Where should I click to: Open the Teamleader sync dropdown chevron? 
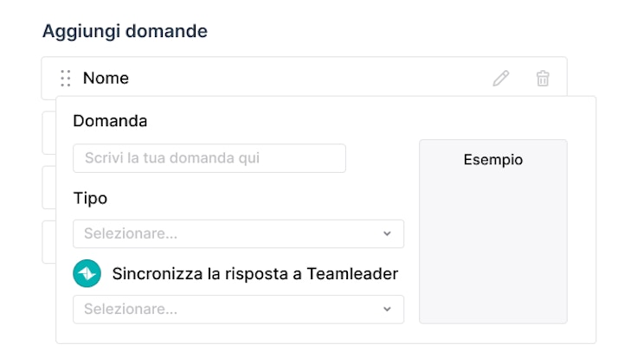387,310
